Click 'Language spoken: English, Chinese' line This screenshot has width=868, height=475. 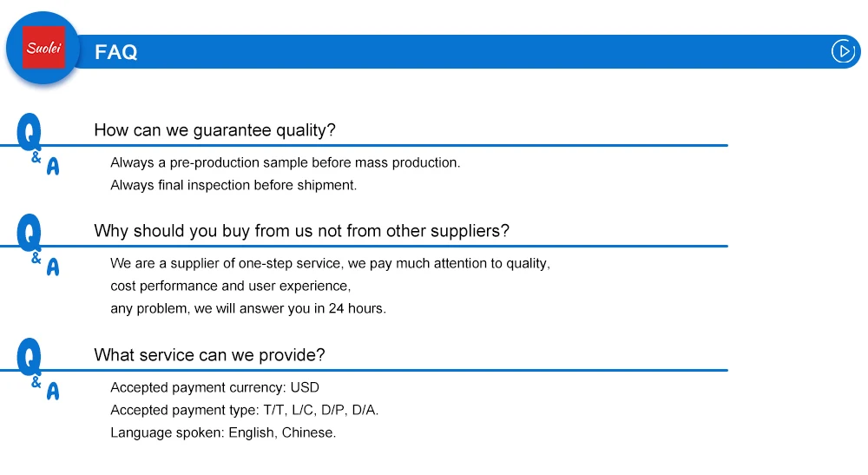coord(223,432)
